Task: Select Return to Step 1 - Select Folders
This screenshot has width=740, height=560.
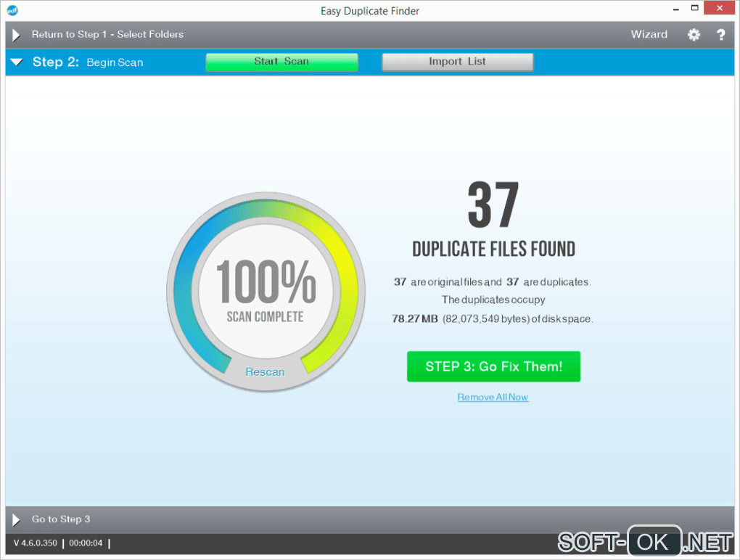Action: (x=107, y=34)
